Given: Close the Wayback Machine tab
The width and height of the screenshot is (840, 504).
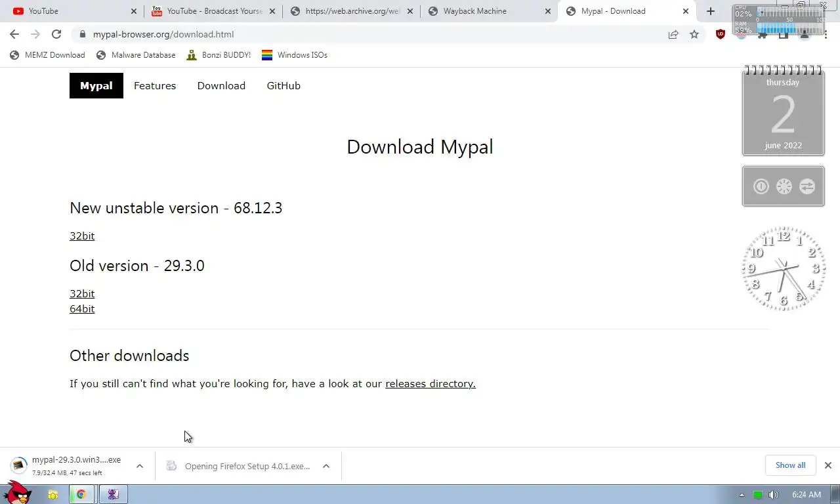Looking at the screenshot, I should tap(548, 11).
